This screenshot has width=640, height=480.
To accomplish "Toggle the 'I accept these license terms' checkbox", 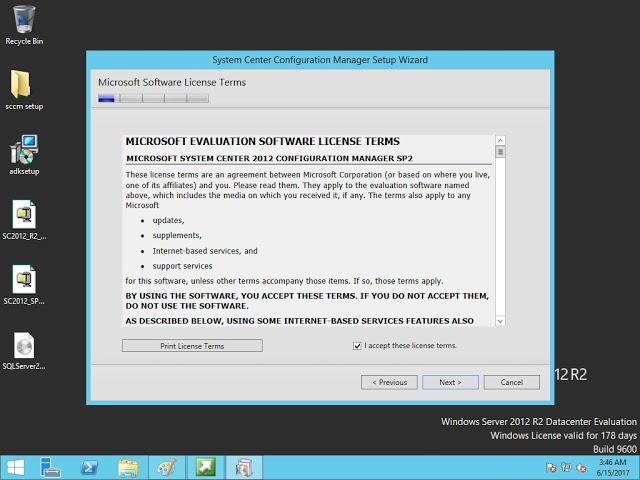I will click(357, 346).
